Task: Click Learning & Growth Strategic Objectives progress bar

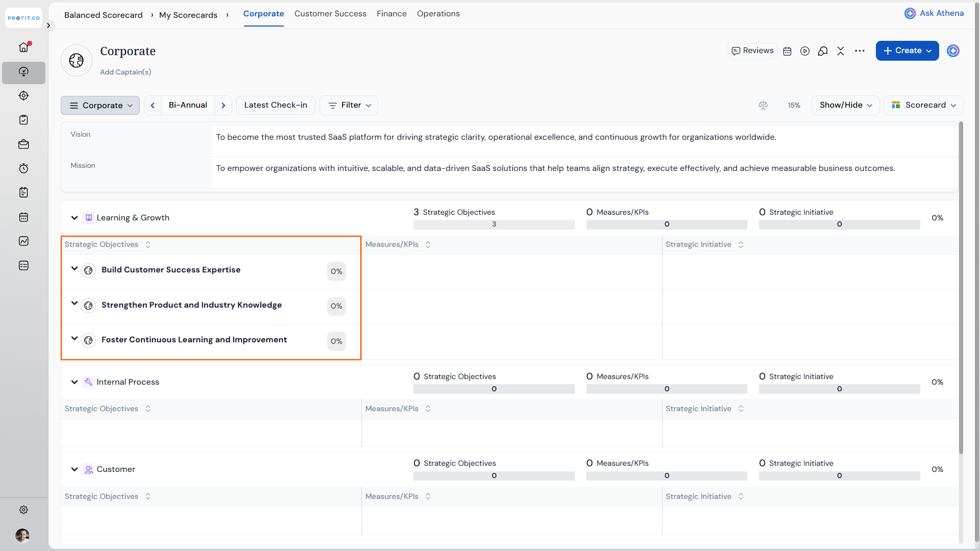Action: 494,224
